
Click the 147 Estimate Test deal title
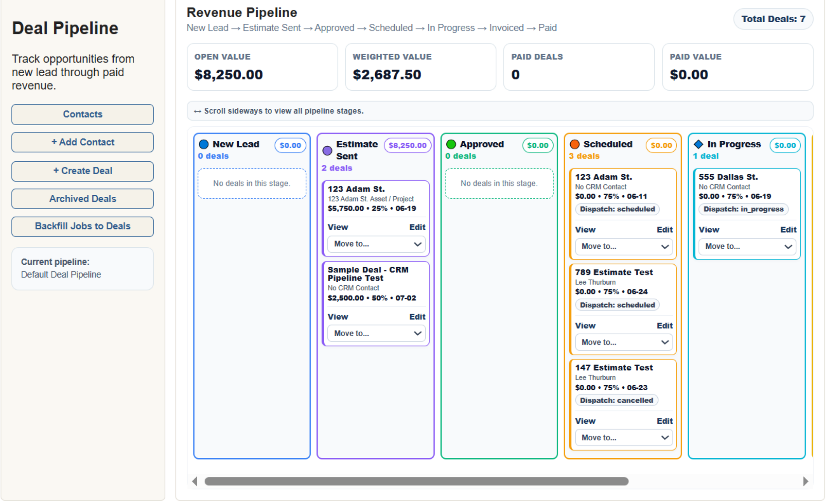[614, 368]
